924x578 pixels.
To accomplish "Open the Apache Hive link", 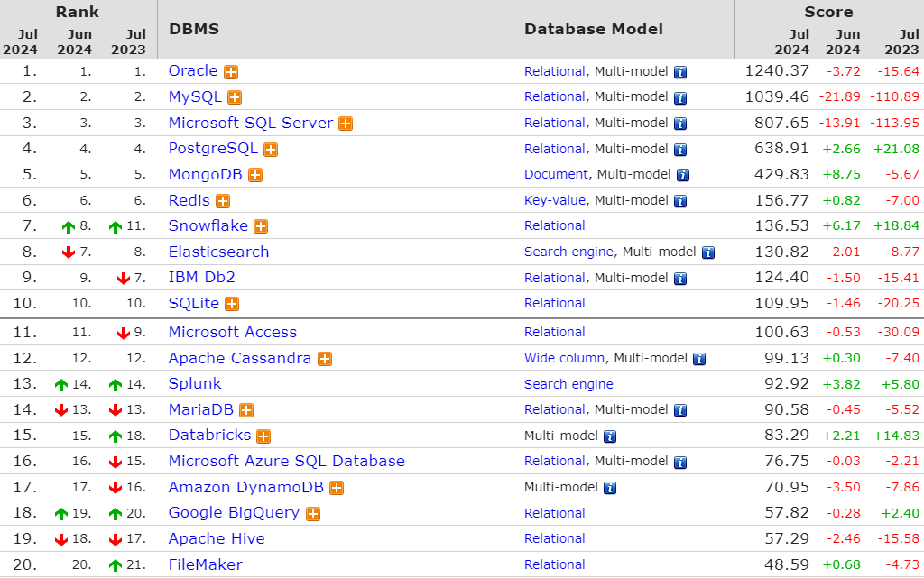I will (x=217, y=539).
